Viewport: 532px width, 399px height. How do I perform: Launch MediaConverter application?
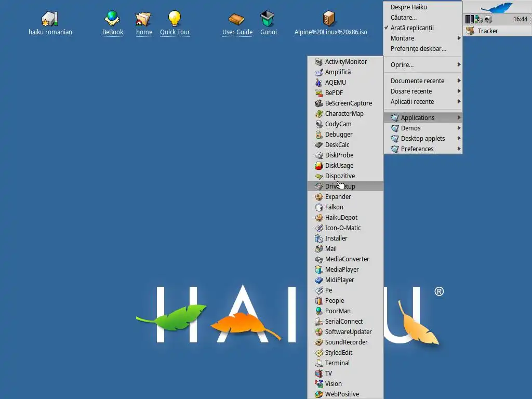click(345, 259)
